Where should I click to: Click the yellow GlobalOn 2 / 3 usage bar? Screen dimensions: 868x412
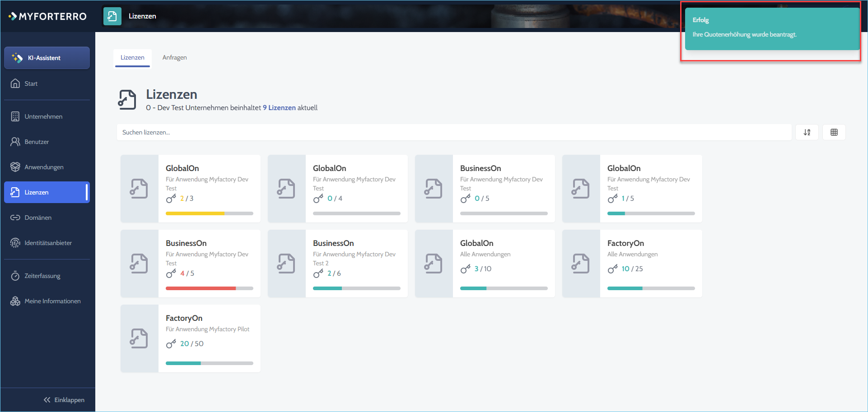coord(210,213)
